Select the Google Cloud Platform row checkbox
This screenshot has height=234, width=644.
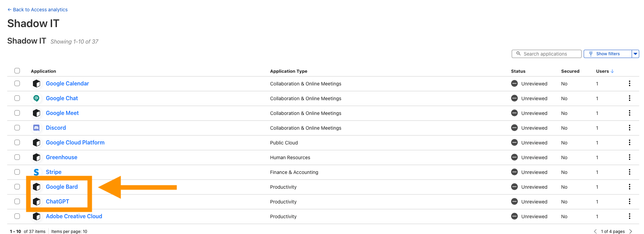point(17,142)
